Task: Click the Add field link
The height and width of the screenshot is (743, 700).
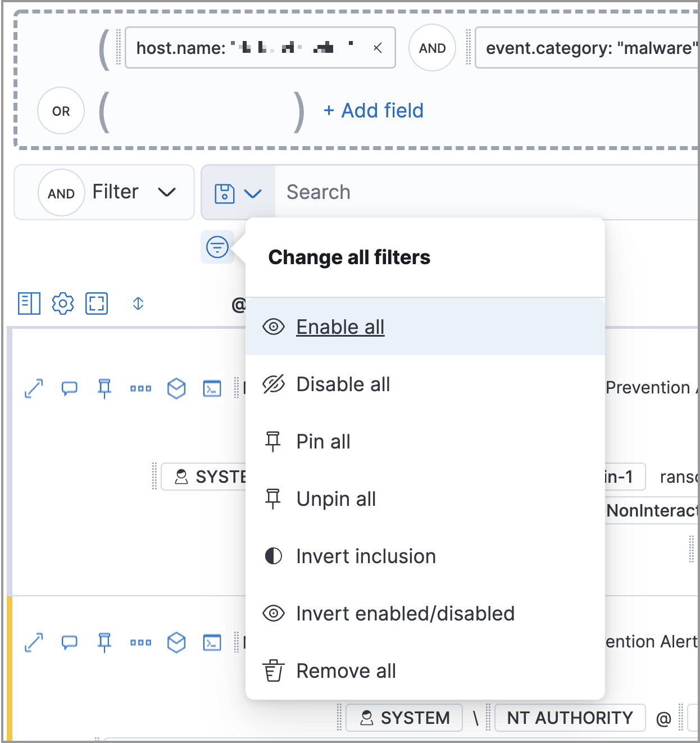Action: point(373,111)
